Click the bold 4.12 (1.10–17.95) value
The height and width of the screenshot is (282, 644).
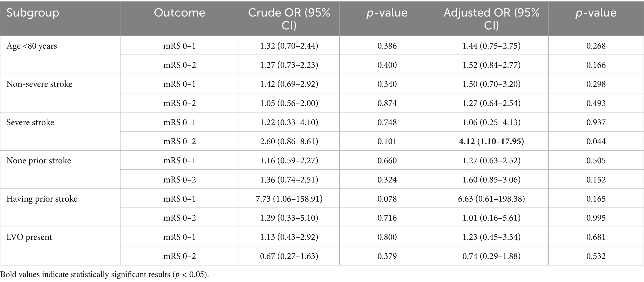(491, 141)
